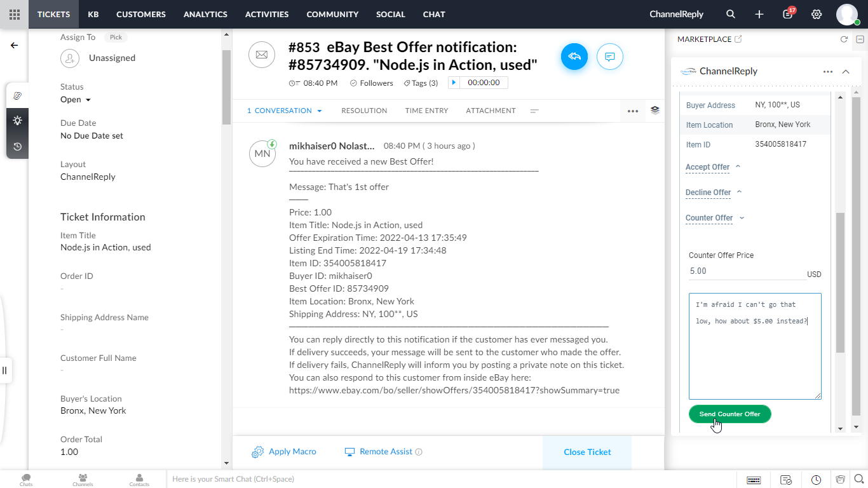Open the keyboard shortcuts icon in bottom bar
868x488 pixels.
click(x=754, y=479)
